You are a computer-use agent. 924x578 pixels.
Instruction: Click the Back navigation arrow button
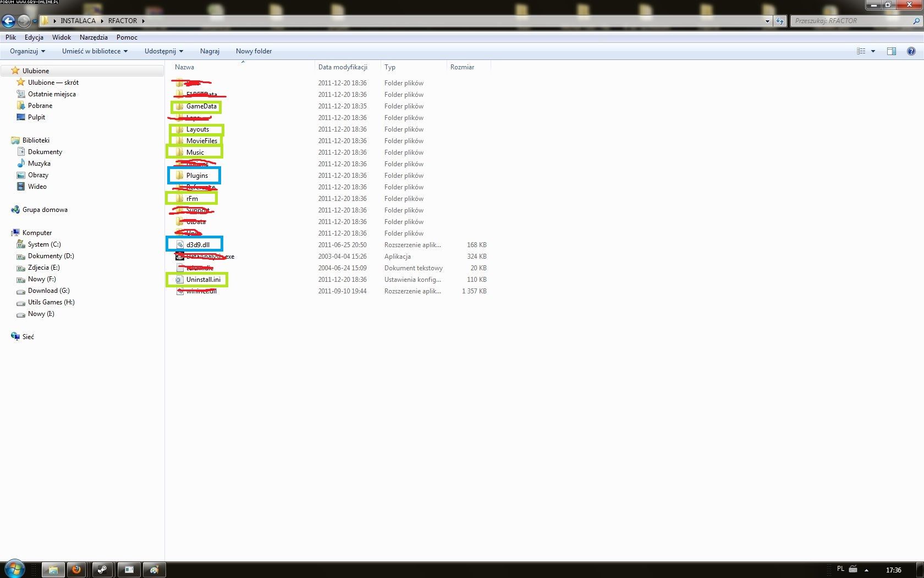coord(8,21)
